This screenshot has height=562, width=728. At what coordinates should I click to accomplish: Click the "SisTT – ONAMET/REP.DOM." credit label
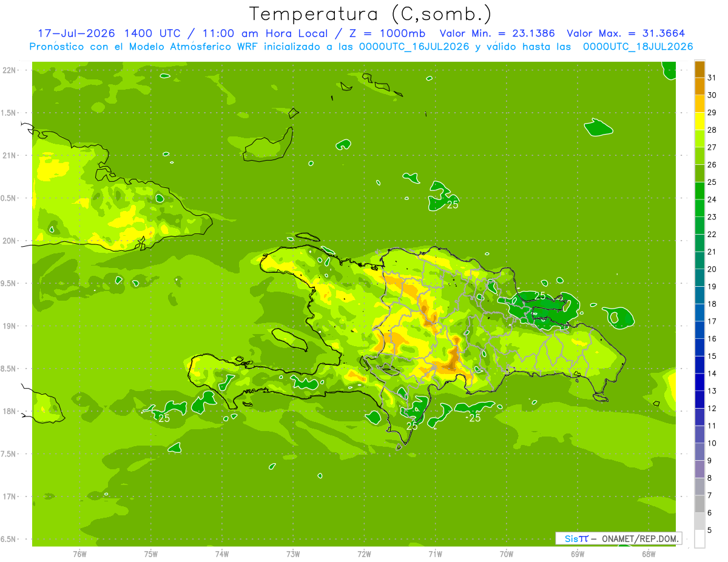tap(618, 538)
